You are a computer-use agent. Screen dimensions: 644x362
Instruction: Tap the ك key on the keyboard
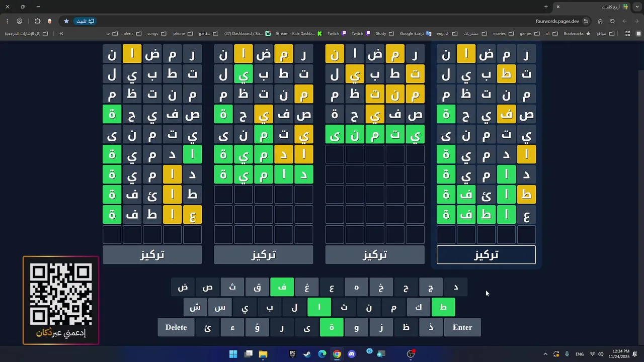click(x=419, y=307)
